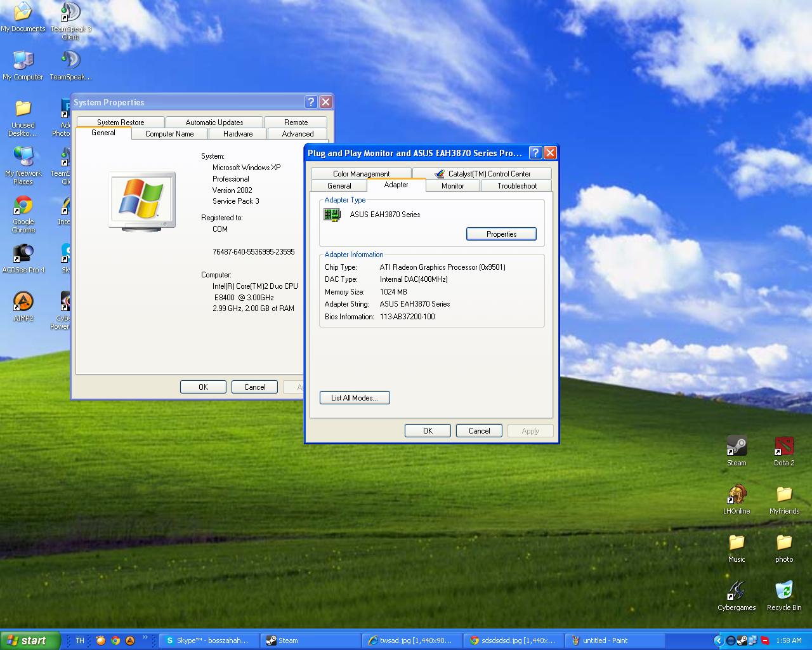Select the Unused Desktop folder icon

point(23,118)
